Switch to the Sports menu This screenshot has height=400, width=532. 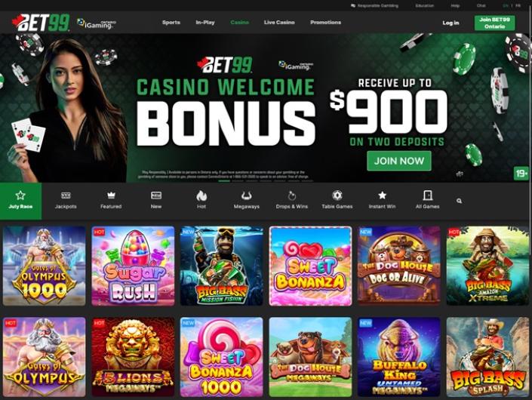pyautogui.click(x=171, y=23)
